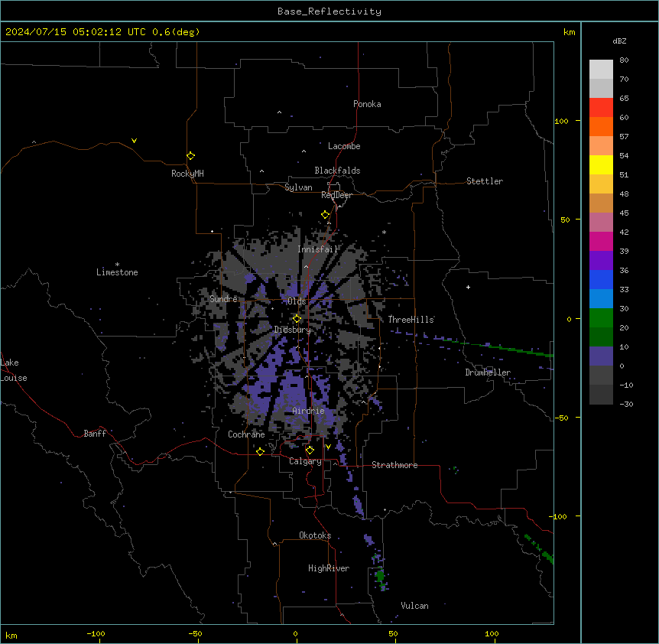This screenshot has height=644, width=659.
Task: Click the Drumheller label
Action: point(488,372)
